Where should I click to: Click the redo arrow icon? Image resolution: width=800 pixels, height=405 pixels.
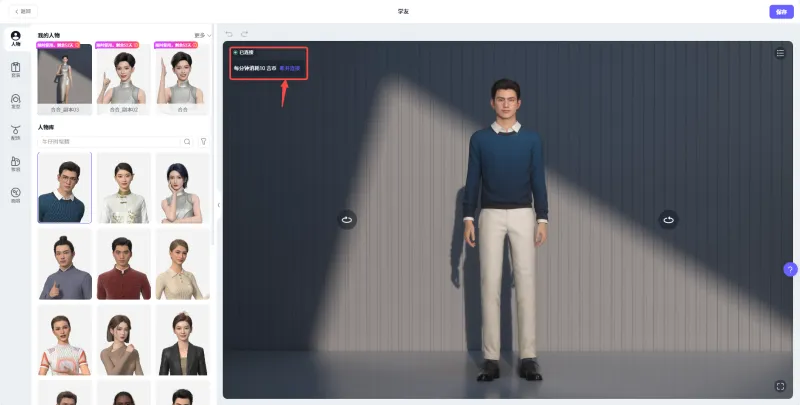pyautogui.click(x=244, y=34)
